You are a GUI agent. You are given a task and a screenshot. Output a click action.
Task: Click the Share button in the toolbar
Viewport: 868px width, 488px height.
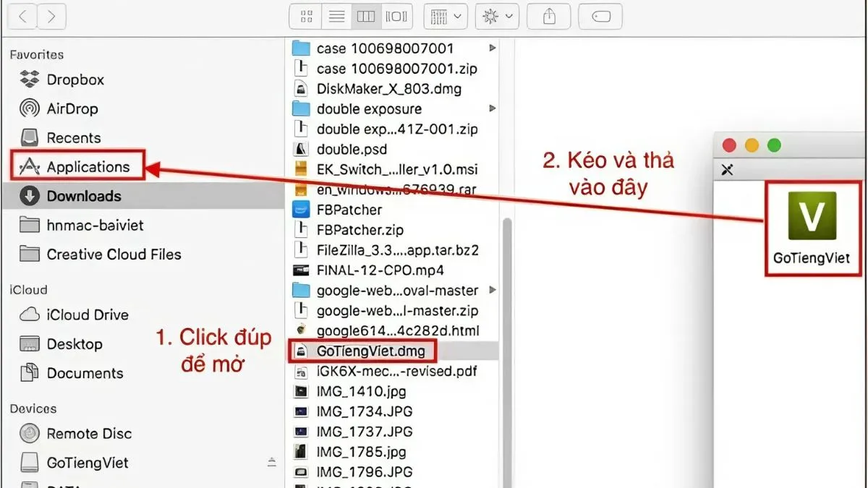[x=548, y=16]
